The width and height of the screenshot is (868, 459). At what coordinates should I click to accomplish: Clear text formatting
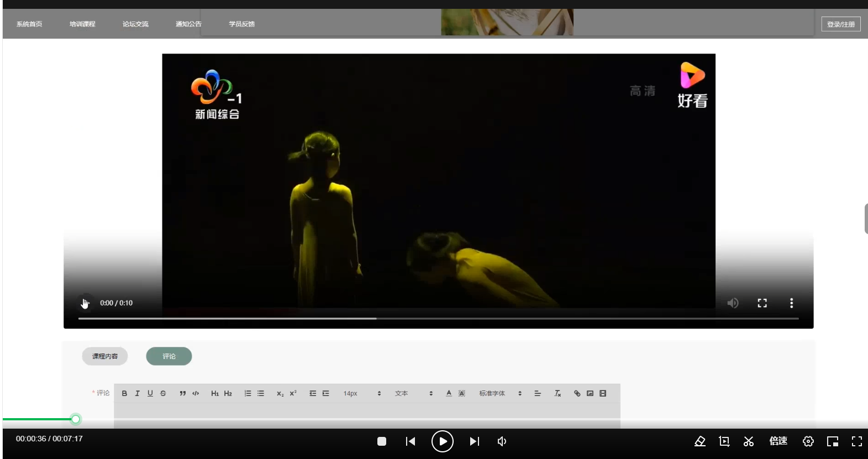(x=557, y=393)
